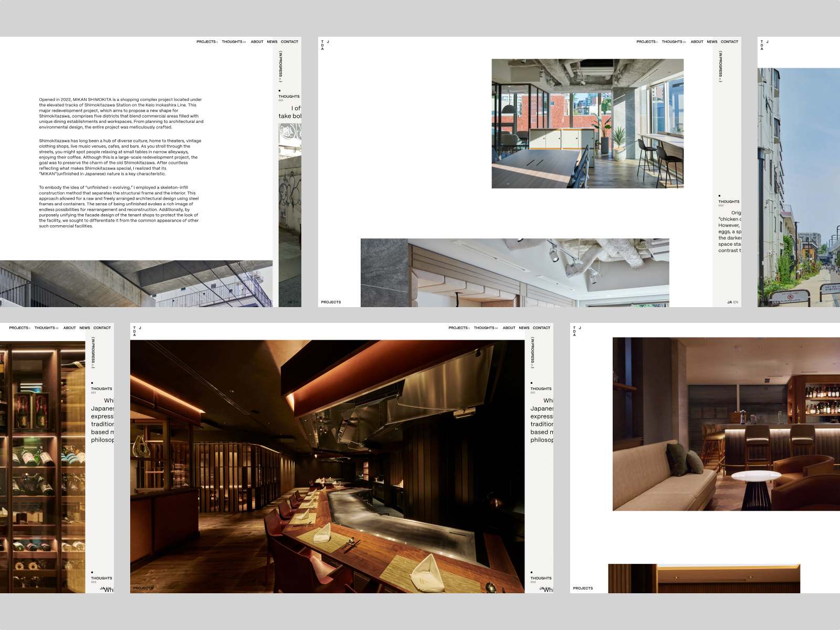Click the 'I of take bol' thought excerpt
This screenshot has height=630, width=840.
pyautogui.click(x=290, y=112)
